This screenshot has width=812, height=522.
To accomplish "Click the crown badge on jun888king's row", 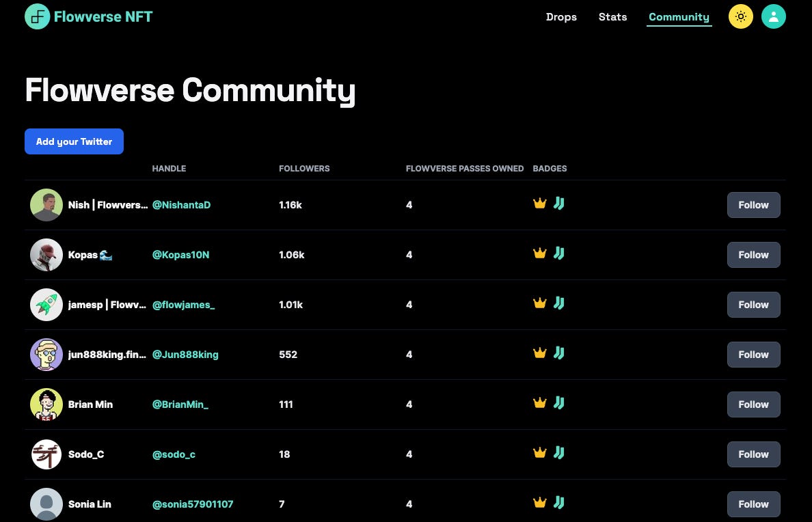I will pyautogui.click(x=540, y=353).
